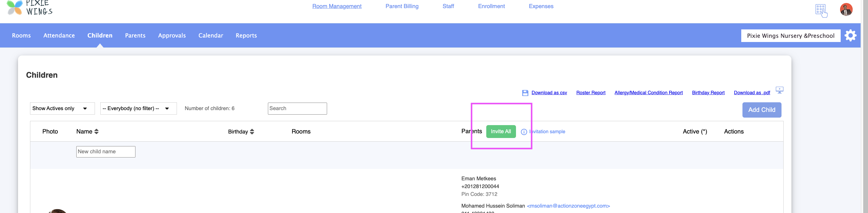Sort children by Name arrows
The height and width of the screenshot is (213, 868).
point(96,132)
